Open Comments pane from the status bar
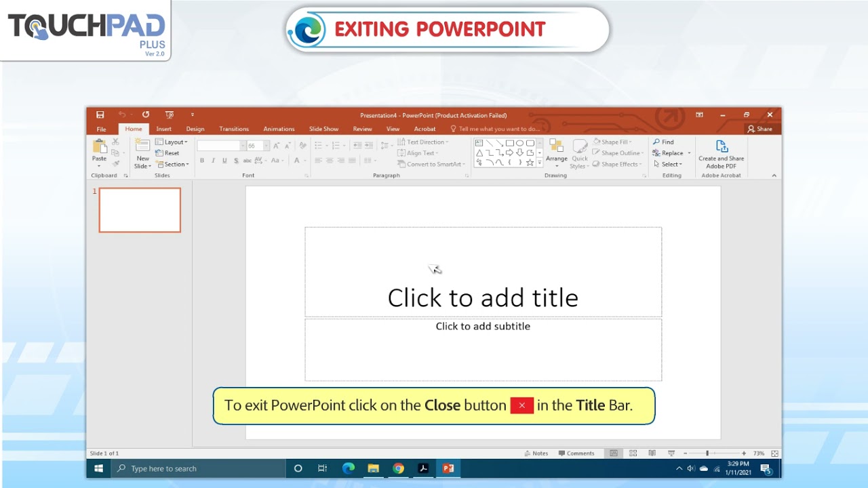The height and width of the screenshot is (488, 868). [x=576, y=453]
